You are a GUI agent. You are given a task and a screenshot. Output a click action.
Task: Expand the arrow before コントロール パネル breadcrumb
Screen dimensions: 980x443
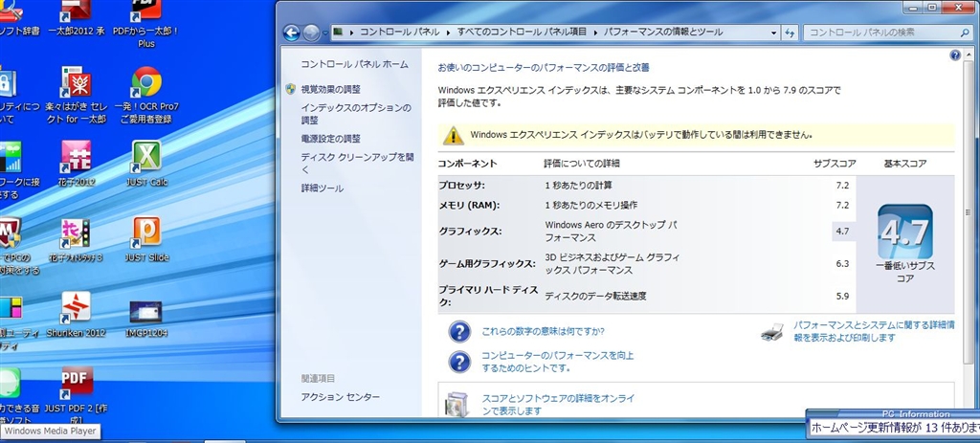click(352, 32)
